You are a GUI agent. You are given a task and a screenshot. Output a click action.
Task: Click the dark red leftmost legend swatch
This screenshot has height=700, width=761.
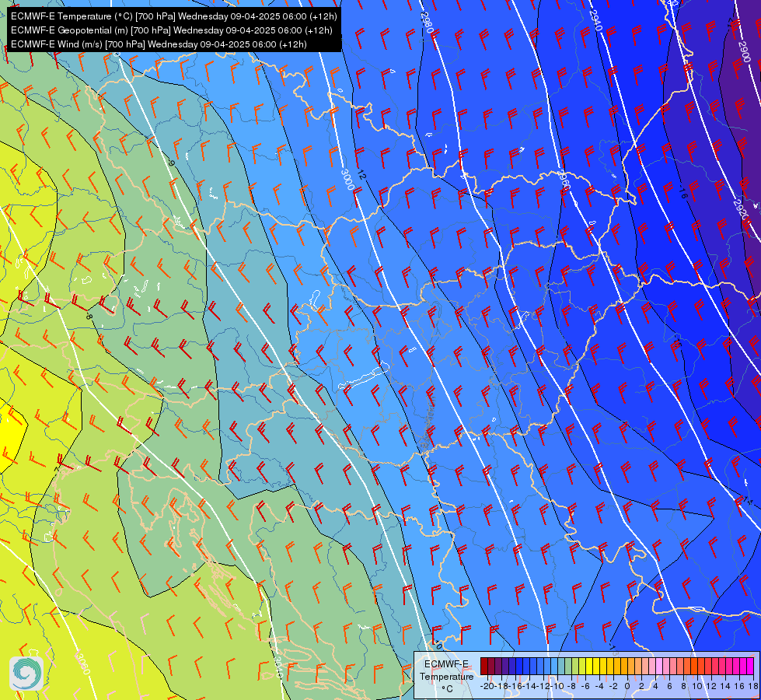(483, 667)
